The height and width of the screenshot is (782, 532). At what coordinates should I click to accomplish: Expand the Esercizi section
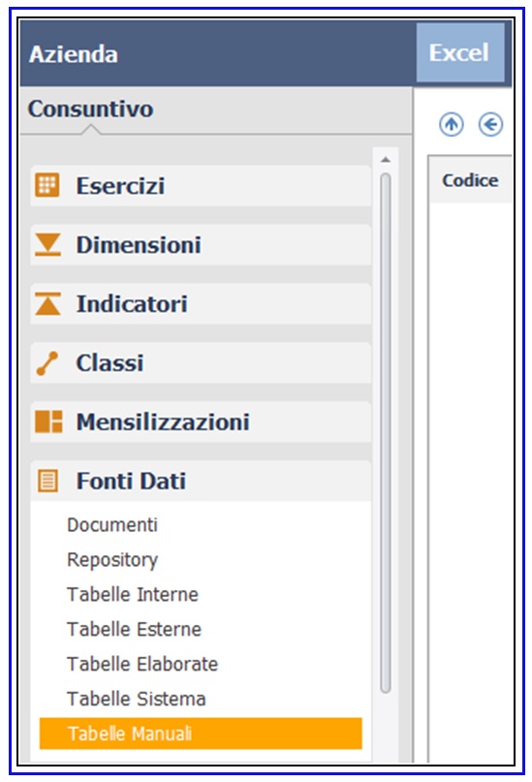coord(201,186)
